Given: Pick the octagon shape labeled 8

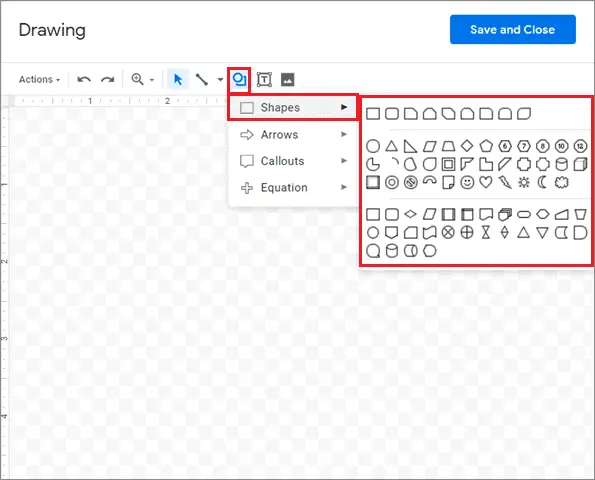Looking at the screenshot, I should 543,146.
